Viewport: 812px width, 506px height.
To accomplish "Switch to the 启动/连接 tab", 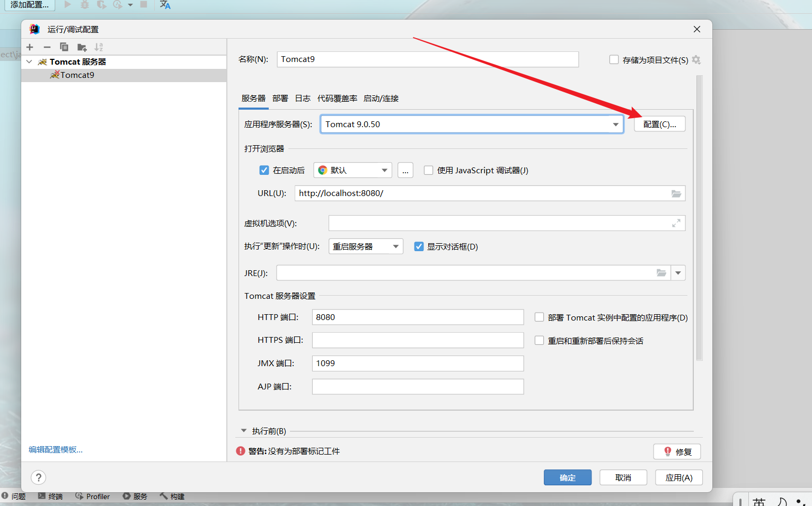I will pyautogui.click(x=381, y=99).
